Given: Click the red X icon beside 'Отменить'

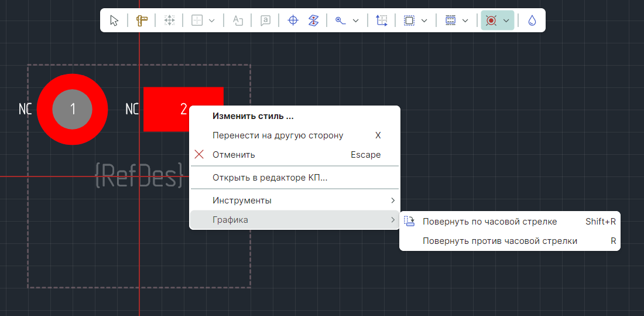Looking at the screenshot, I should click(x=199, y=155).
